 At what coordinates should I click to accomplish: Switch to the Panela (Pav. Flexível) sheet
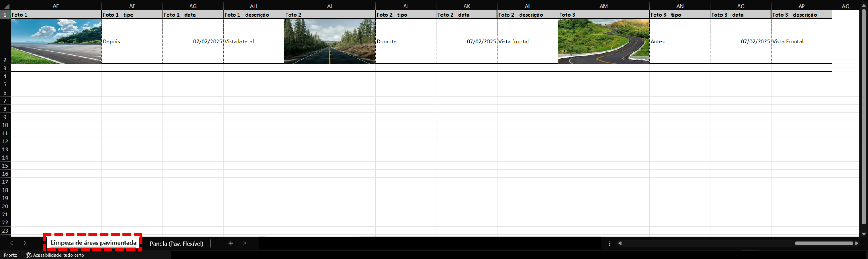click(x=176, y=243)
